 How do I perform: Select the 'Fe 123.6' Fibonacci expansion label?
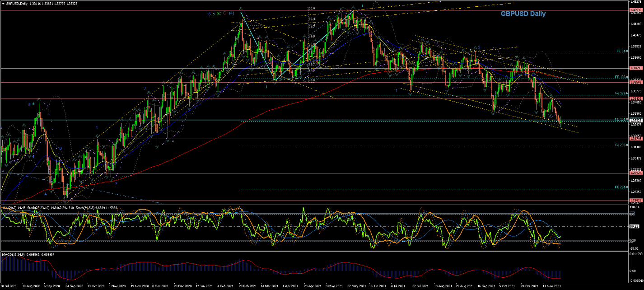(x=621, y=94)
